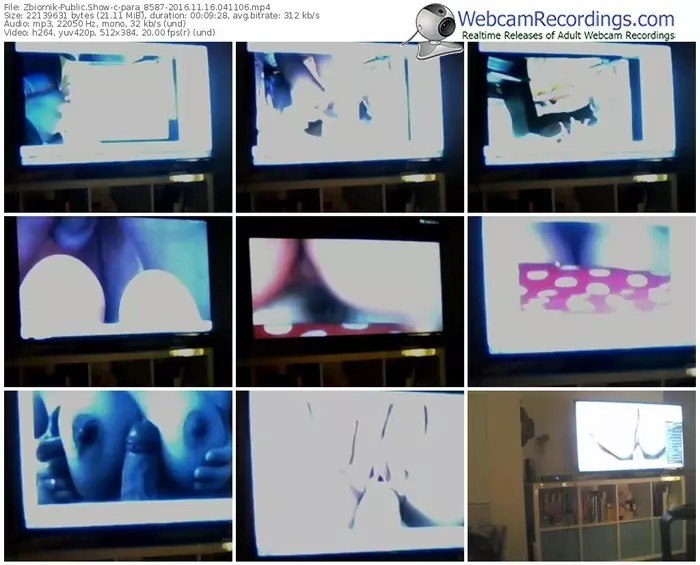Select the "Size: 22139631 bytes" info line

(x=162, y=16)
